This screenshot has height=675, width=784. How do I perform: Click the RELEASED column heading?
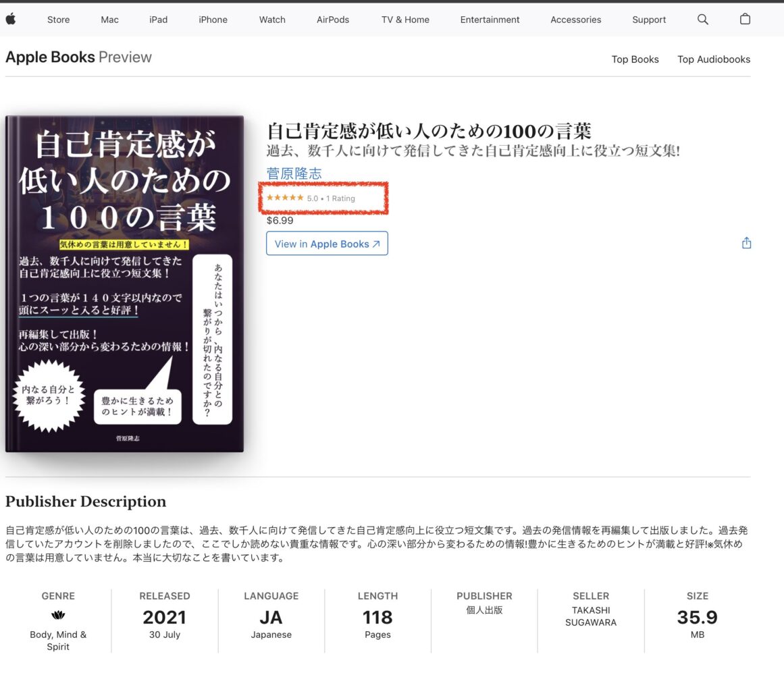coord(165,595)
